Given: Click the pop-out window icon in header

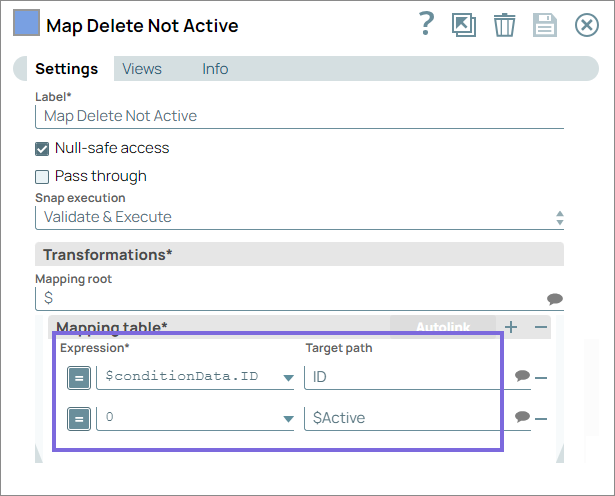Looking at the screenshot, I should pos(464,25).
